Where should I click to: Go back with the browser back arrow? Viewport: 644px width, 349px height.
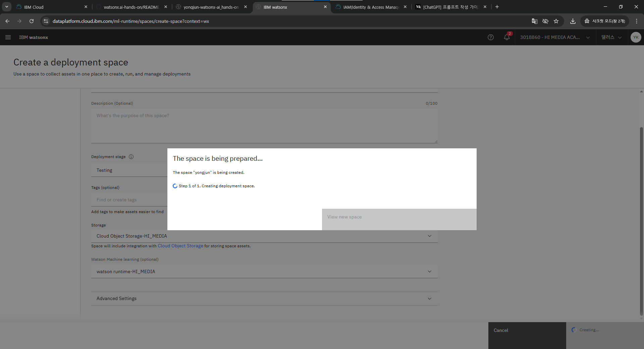7,21
